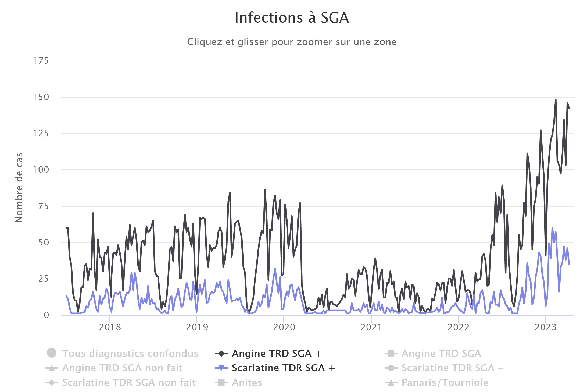Screen dimensions: 587x392
Task: Click triangle marker beside Panaris/Tourniole
Action: [391, 382]
